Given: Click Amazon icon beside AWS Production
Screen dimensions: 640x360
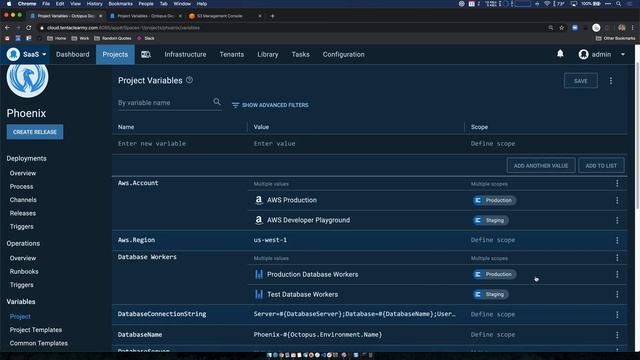Looking at the screenshot, I should point(258,200).
